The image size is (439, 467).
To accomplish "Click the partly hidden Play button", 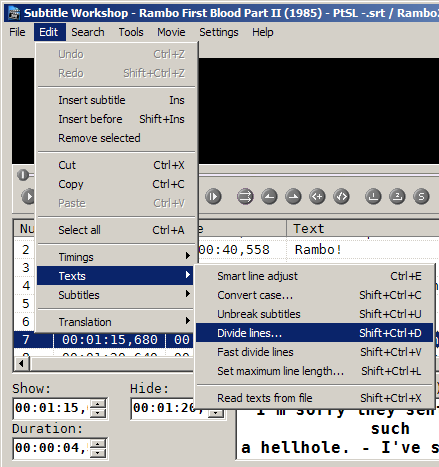I will point(28,196).
